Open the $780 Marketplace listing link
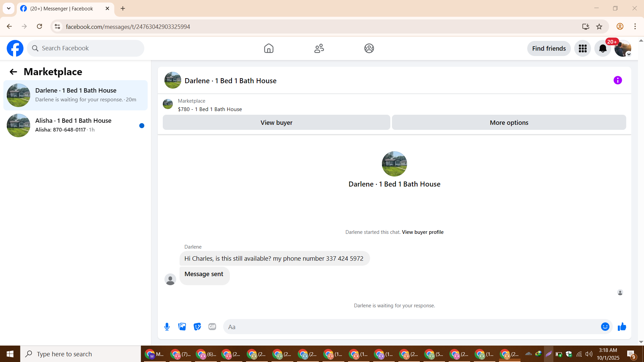The image size is (644, 362). (x=210, y=109)
